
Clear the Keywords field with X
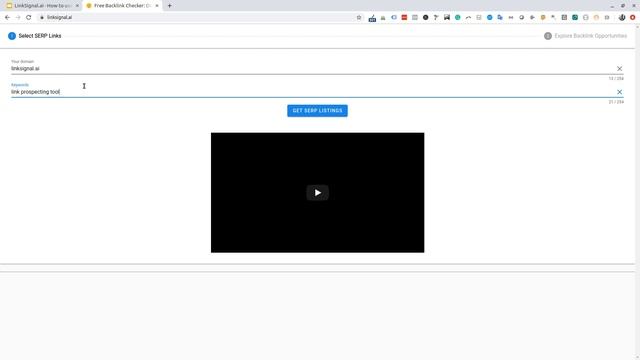tap(619, 92)
